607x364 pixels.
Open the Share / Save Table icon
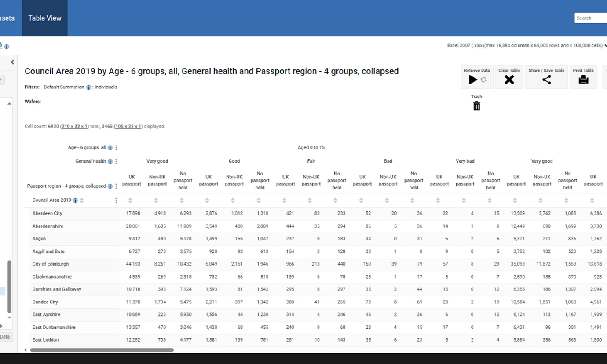point(546,80)
